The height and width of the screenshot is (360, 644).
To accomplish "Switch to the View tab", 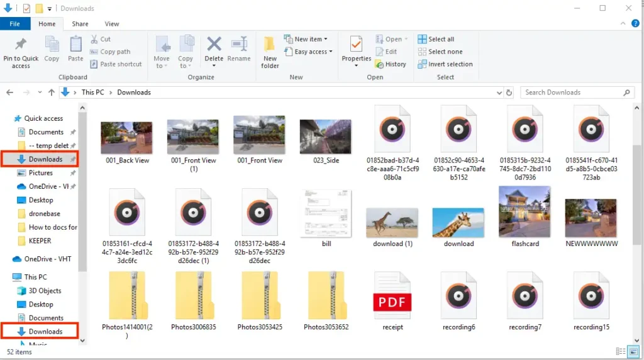I will 112,24.
